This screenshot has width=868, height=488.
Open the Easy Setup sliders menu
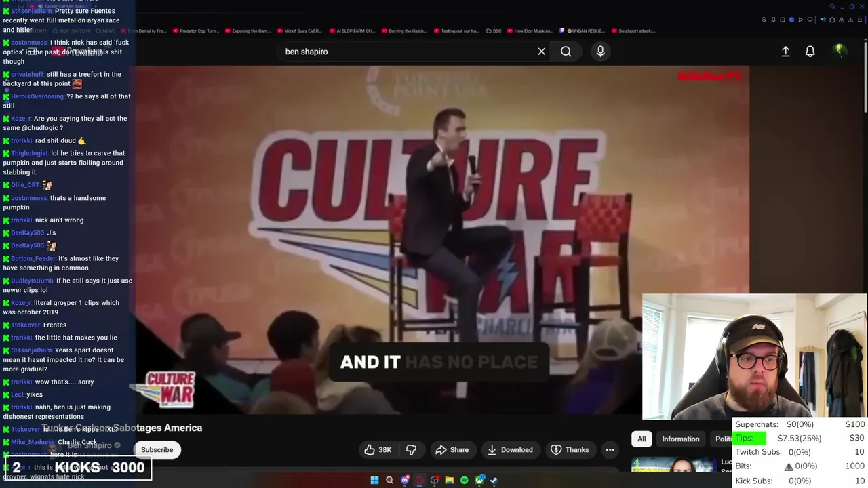click(x=860, y=20)
